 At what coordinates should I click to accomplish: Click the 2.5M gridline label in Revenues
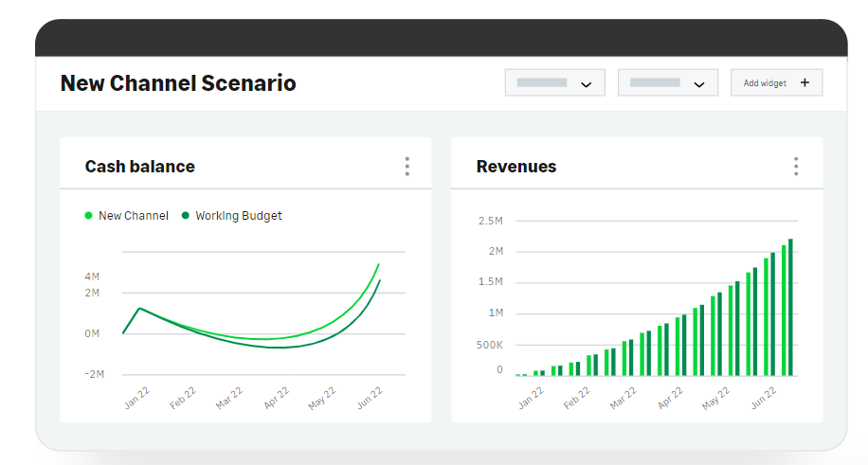tap(490, 221)
